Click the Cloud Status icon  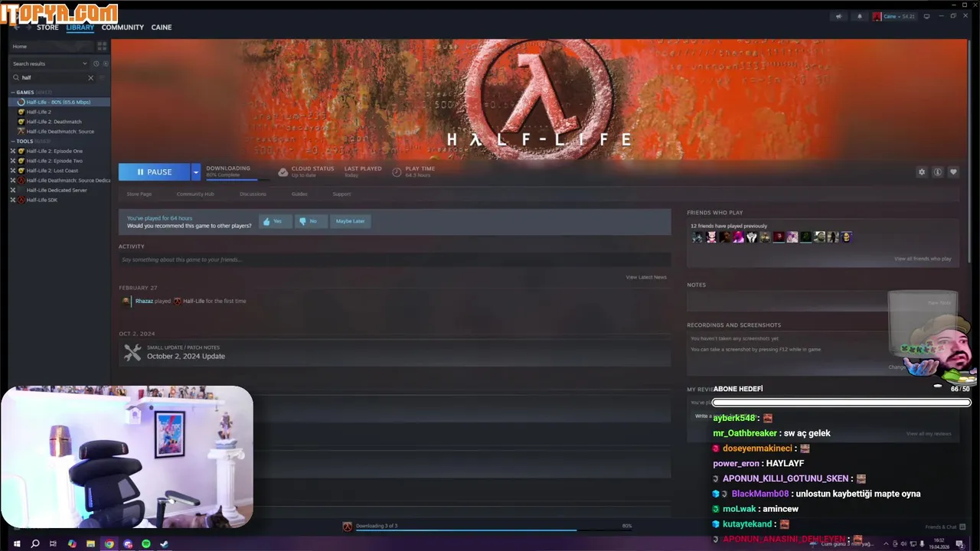(x=283, y=172)
